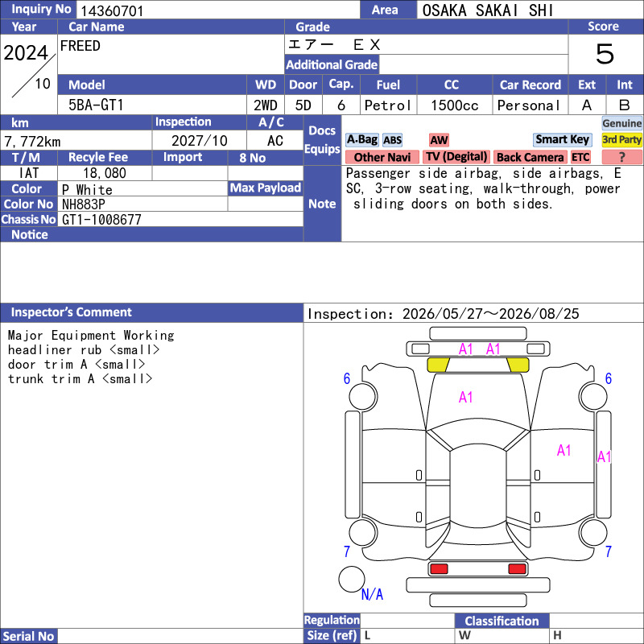
Task: Click the Docs Equips label
Action: pos(322,139)
